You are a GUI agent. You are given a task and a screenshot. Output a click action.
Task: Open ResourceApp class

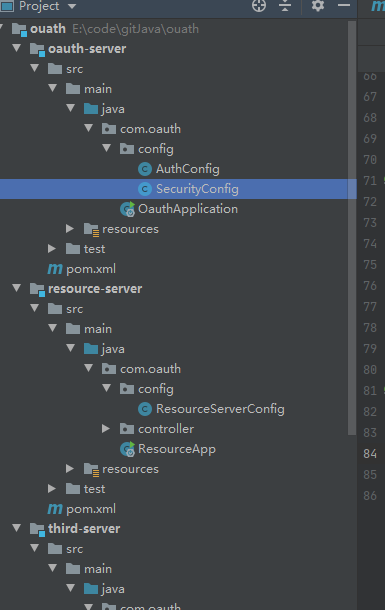tap(177, 449)
